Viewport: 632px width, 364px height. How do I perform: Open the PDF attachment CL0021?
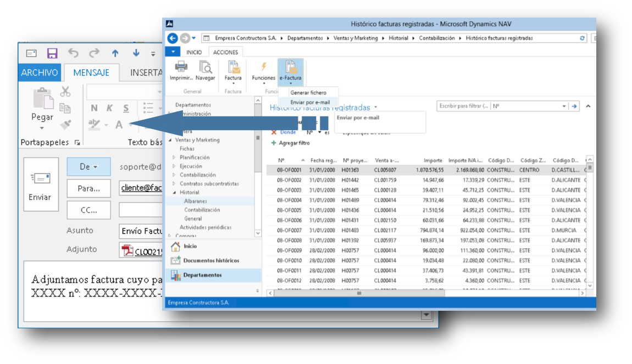coord(142,251)
